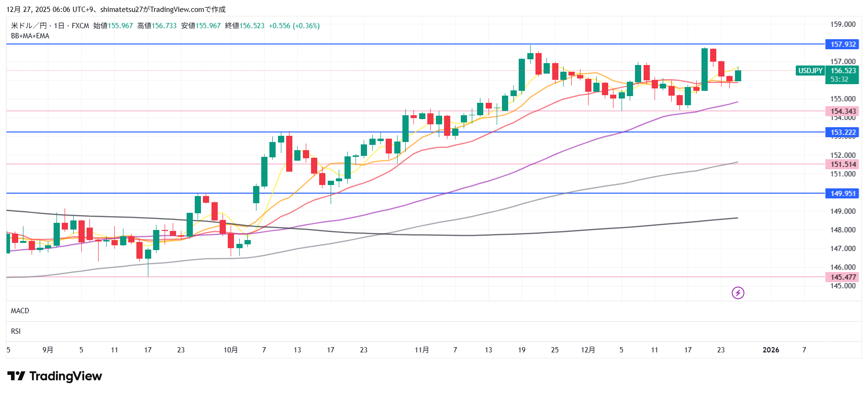The width and height of the screenshot is (868, 394).
Task: Expand the RSI indicator pane
Action: pos(16,331)
